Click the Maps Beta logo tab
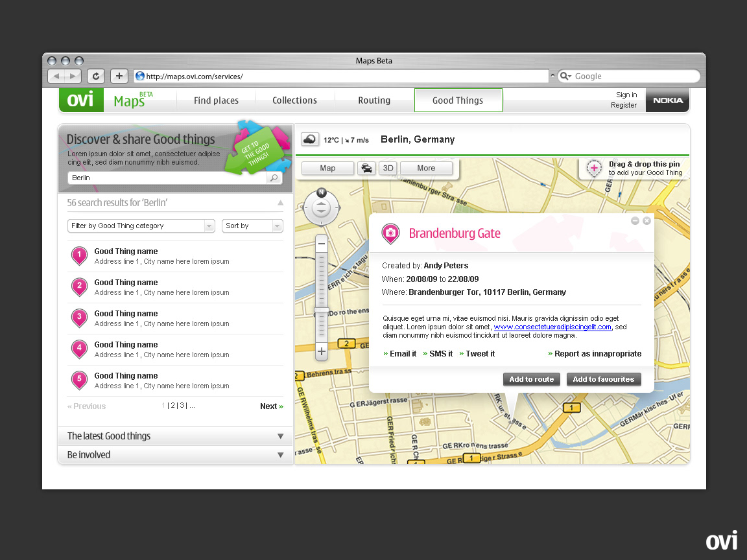Viewport: 747px width, 560px height. click(134, 100)
